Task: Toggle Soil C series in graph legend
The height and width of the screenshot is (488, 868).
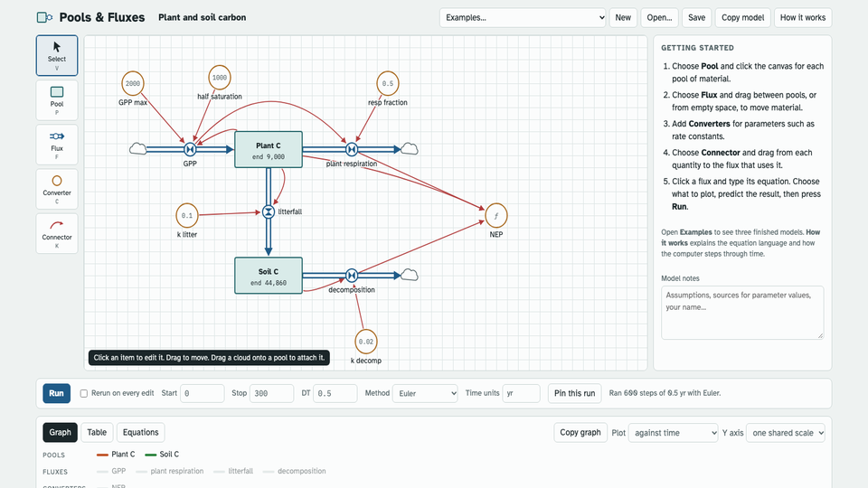Action: click(x=162, y=455)
